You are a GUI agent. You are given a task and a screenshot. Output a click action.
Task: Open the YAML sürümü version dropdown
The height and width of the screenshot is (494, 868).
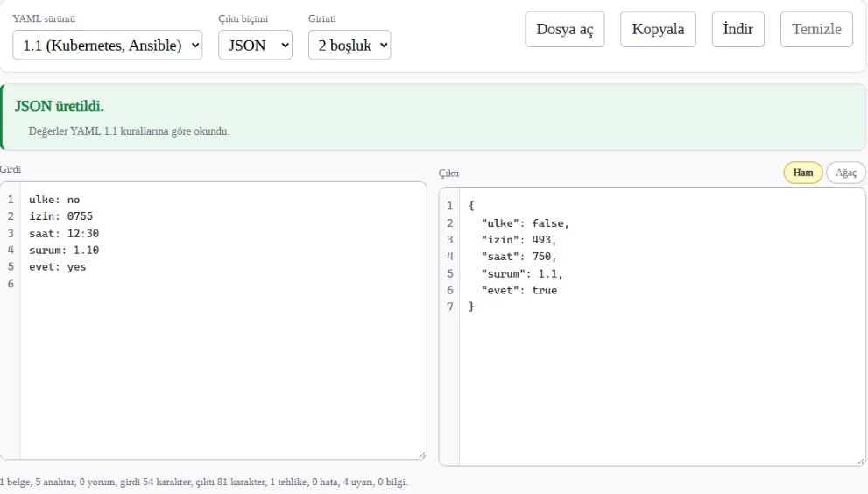(108, 45)
